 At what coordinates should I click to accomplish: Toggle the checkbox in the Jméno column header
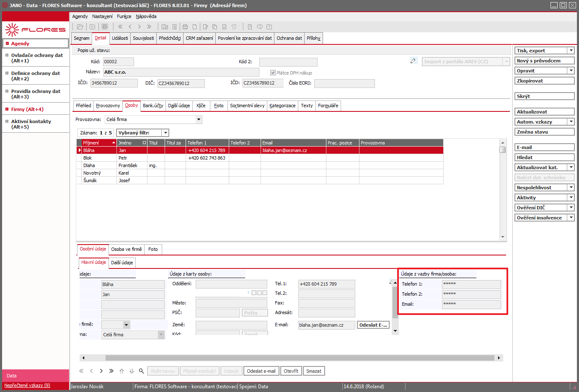point(144,143)
